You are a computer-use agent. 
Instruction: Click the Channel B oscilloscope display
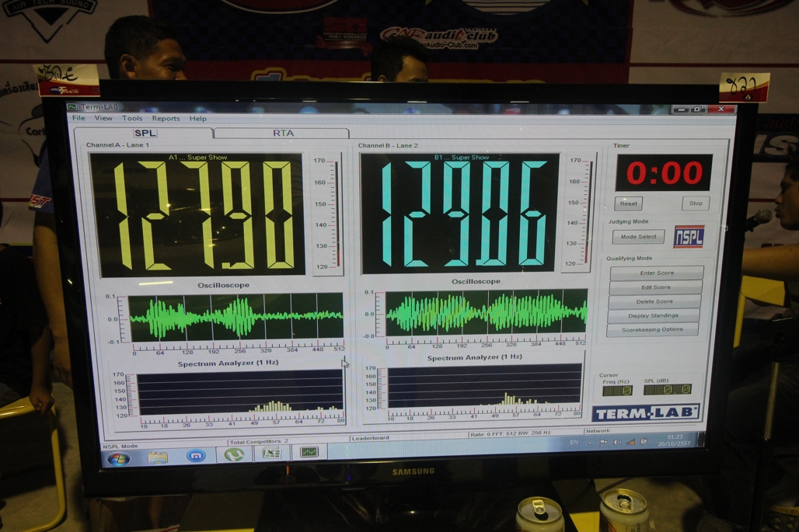pos(487,312)
